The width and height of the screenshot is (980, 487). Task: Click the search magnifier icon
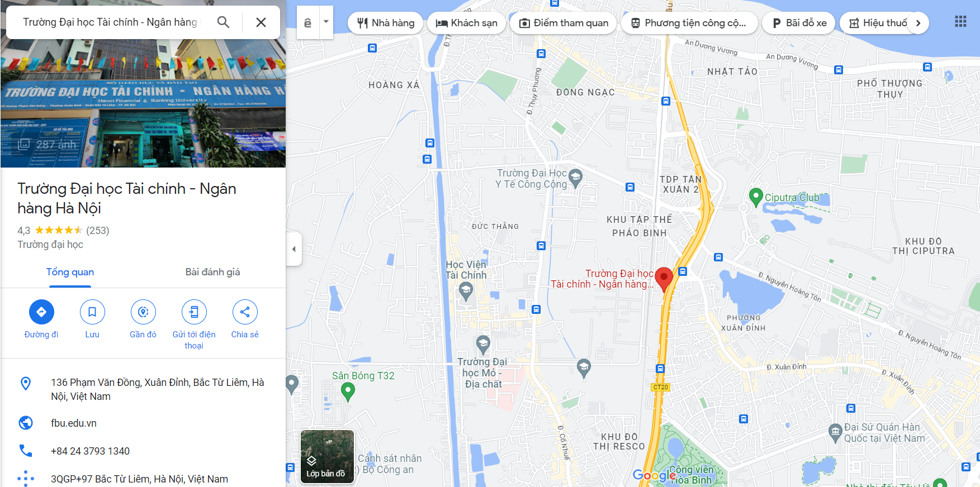[x=223, y=22]
